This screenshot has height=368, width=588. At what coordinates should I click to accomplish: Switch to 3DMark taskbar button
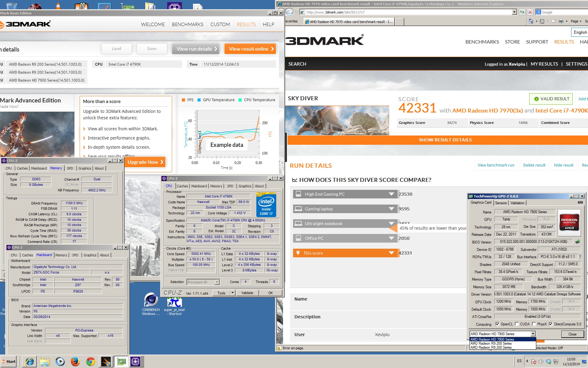tap(106, 362)
